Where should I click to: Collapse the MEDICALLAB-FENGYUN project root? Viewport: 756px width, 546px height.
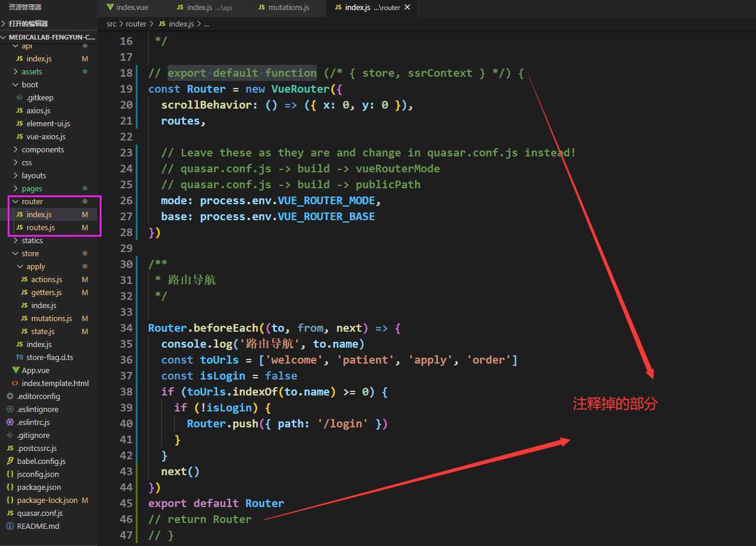tap(48, 37)
